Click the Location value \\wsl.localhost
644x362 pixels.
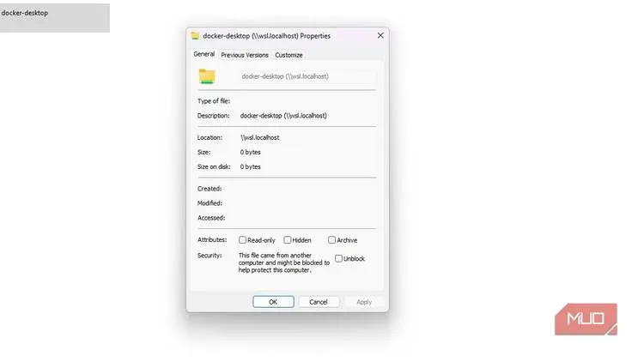point(259,137)
